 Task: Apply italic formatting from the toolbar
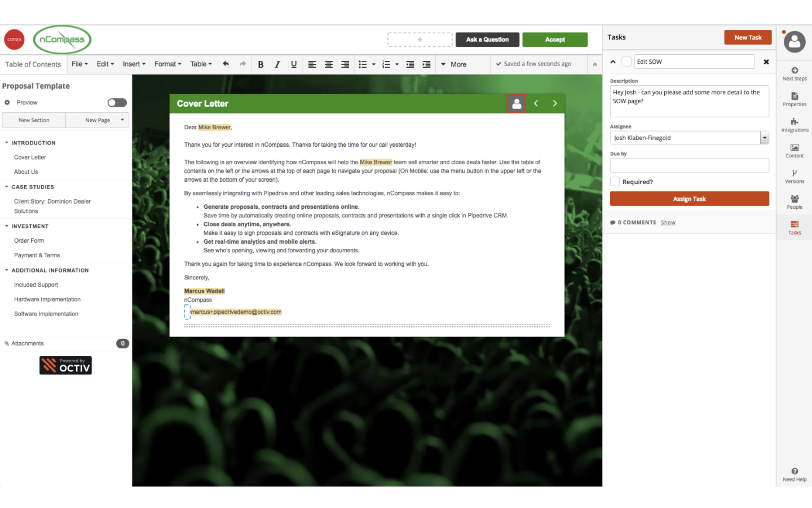(277, 64)
